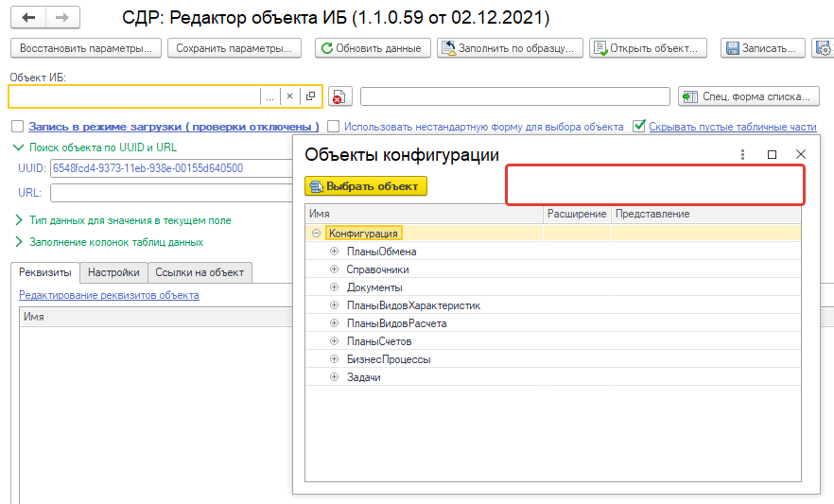Screen dimensions: 834x504
Task: Expand the БизнесПроцессы tree node
Action: 334,359
